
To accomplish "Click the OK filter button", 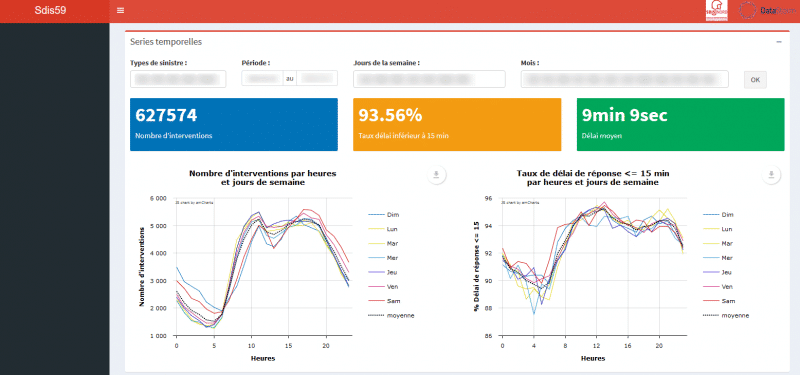I will click(x=755, y=80).
